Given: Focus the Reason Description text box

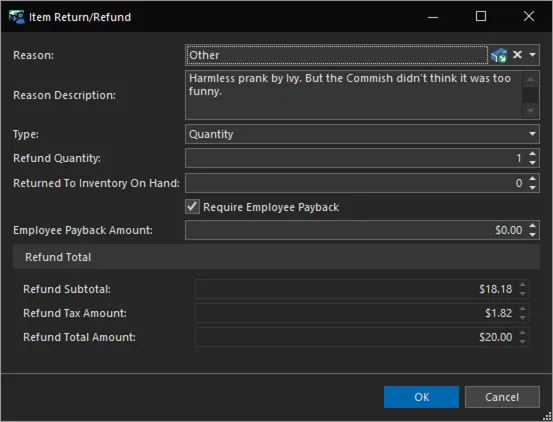Looking at the screenshot, I should coord(353,95).
